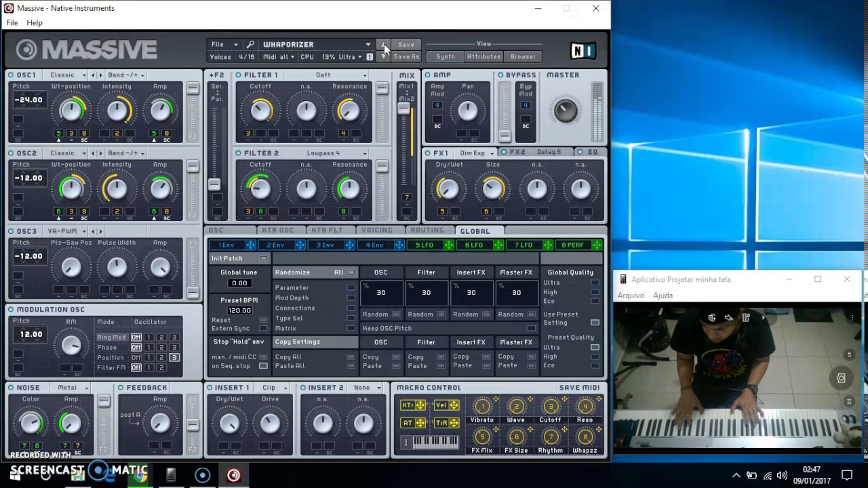Click the TrR macro crosshair icon
This screenshot has width=868, height=488.
point(454,423)
